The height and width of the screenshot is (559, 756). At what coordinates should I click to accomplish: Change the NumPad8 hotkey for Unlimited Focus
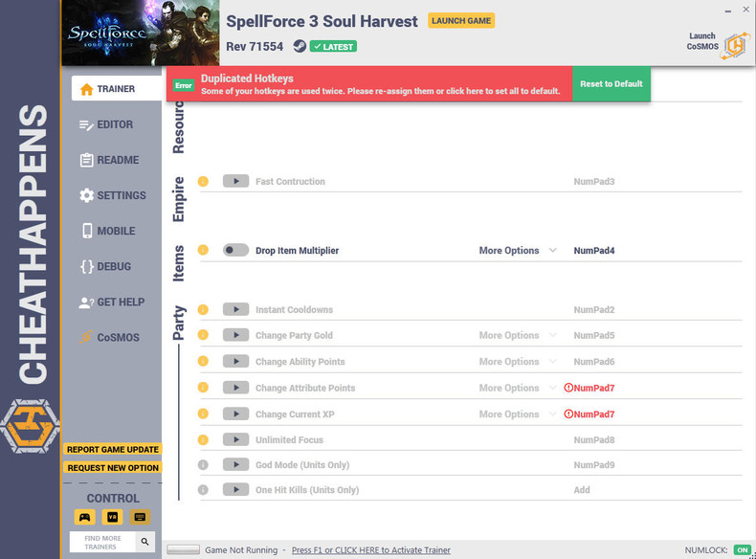594,440
